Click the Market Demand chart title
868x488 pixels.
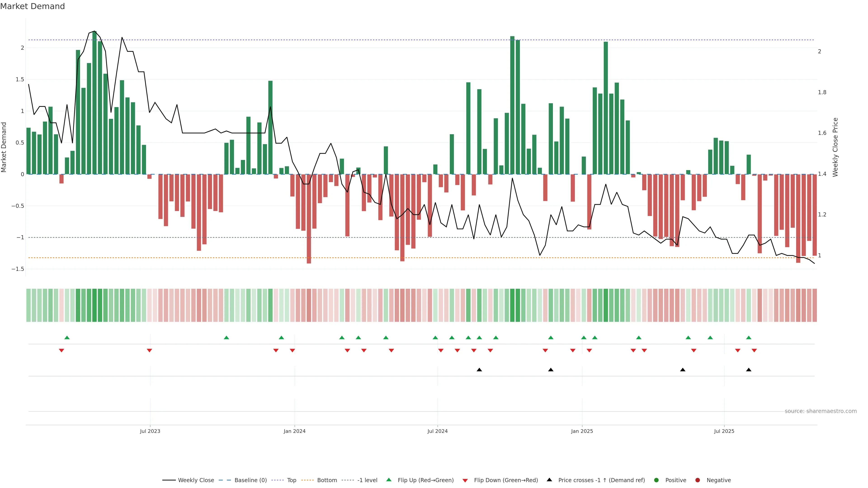(32, 6)
